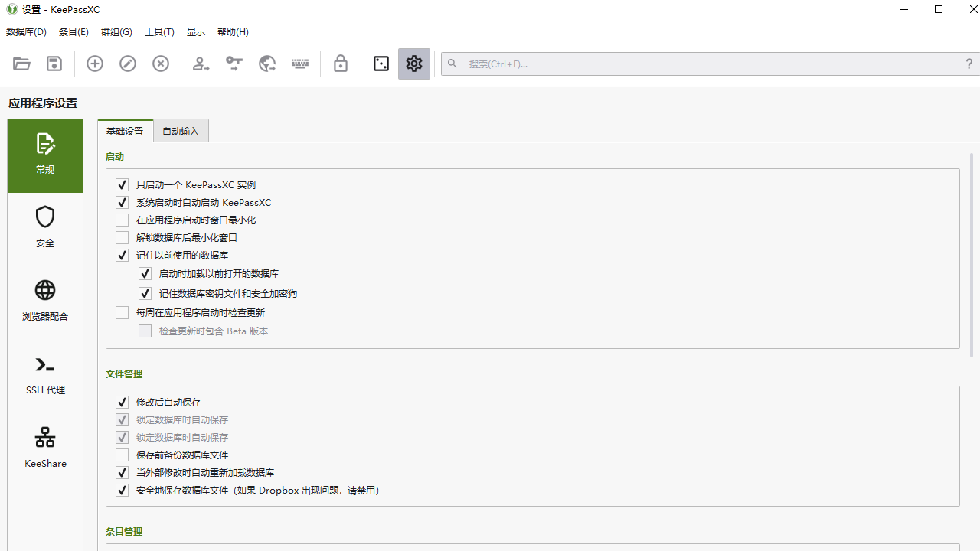Open the KeeShare settings panel
Image resolution: width=980 pixels, height=551 pixels.
tap(44, 447)
